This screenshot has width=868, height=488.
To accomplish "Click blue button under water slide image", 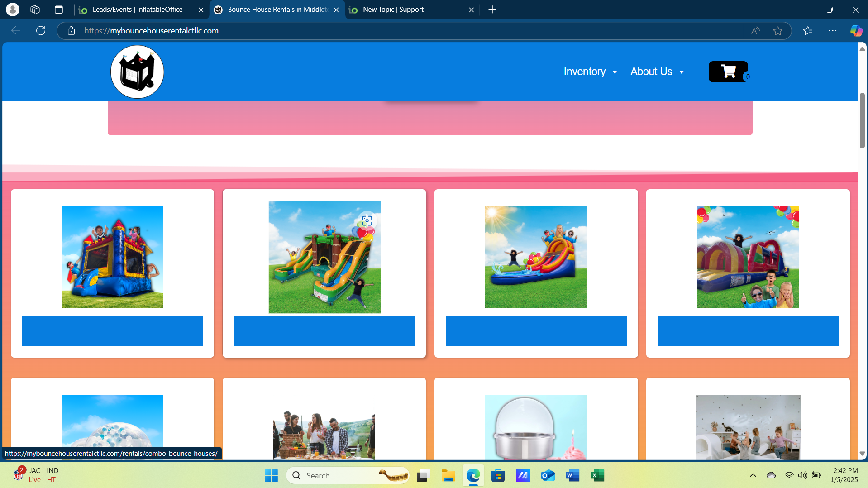I will click(536, 331).
